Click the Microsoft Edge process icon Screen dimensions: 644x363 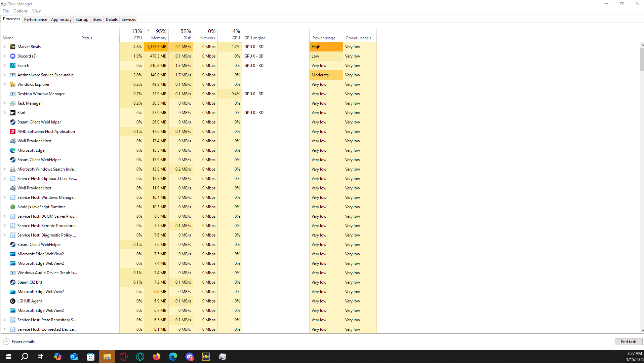(x=13, y=150)
